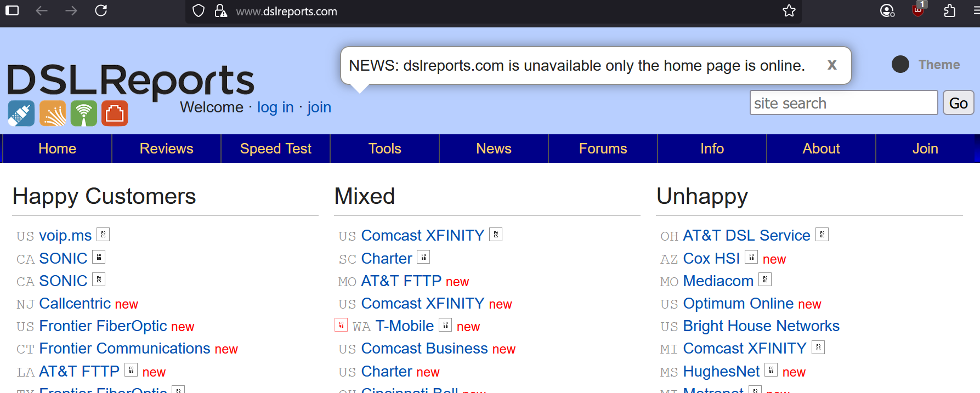Open the Optimum Online review link

click(738, 303)
